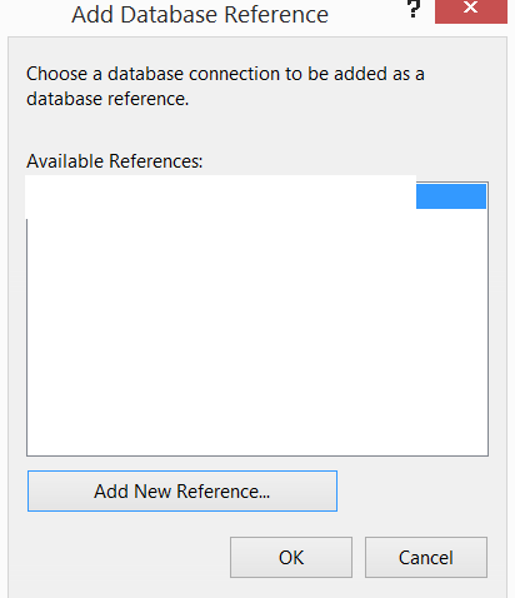Select the blue highlighted reference entry
The height and width of the screenshot is (598, 515).
pyautogui.click(x=451, y=196)
